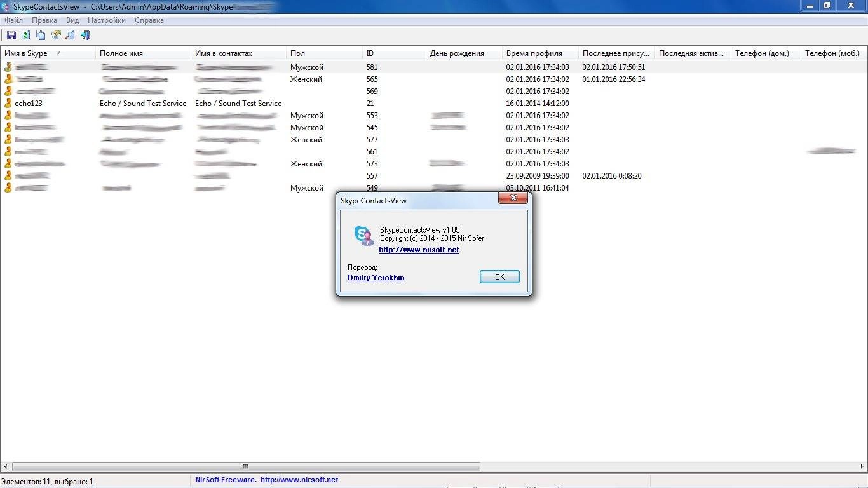
Task: Click the contact icon in row ID 581
Action: 8,67
